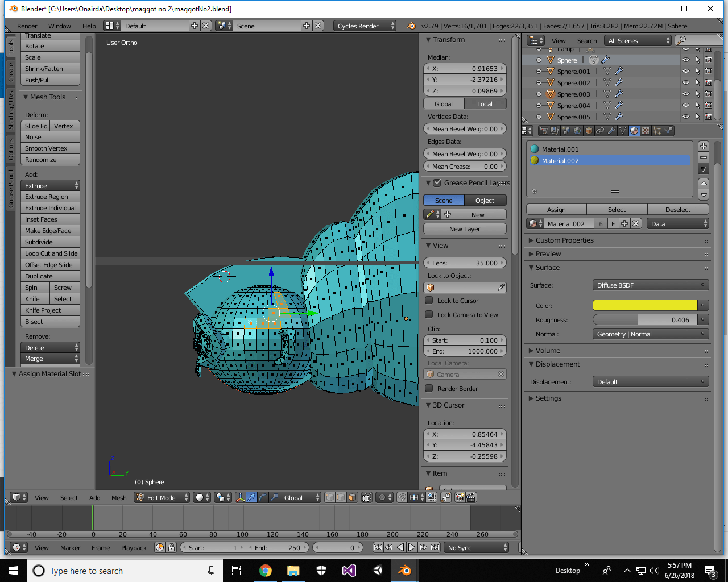Viewport: 728px width, 582px height.
Task: Open the Texture properties checker icon
Action: 646,131
